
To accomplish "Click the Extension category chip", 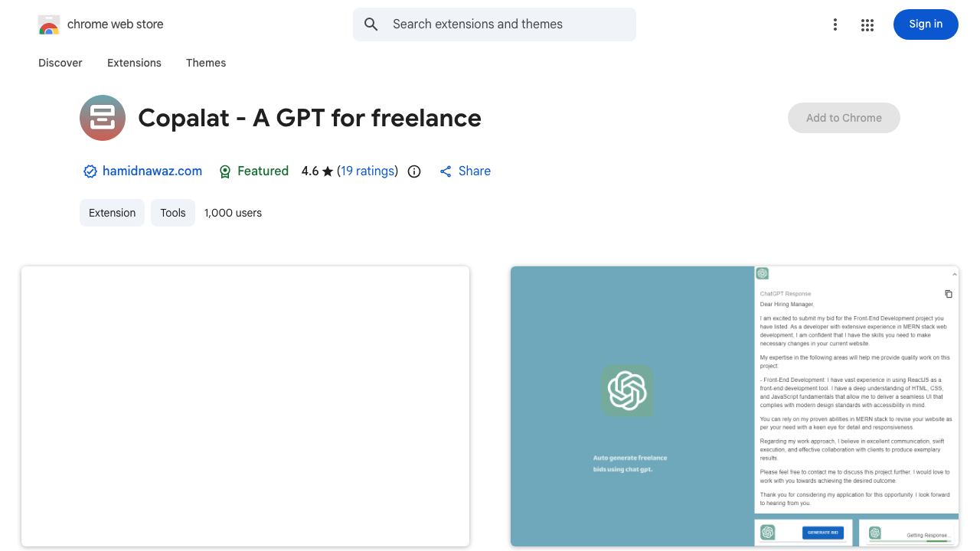I will tap(112, 213).
